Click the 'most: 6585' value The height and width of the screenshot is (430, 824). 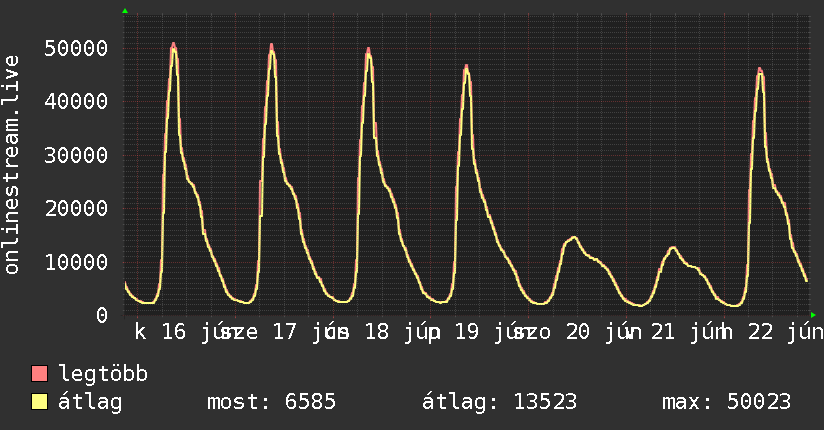pyautogui.click(x=271, y=402)
